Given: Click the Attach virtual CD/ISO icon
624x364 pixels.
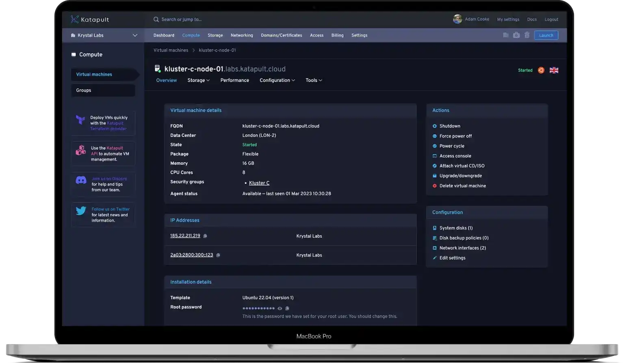Looking at the screenshot, I should pos(435,166).
